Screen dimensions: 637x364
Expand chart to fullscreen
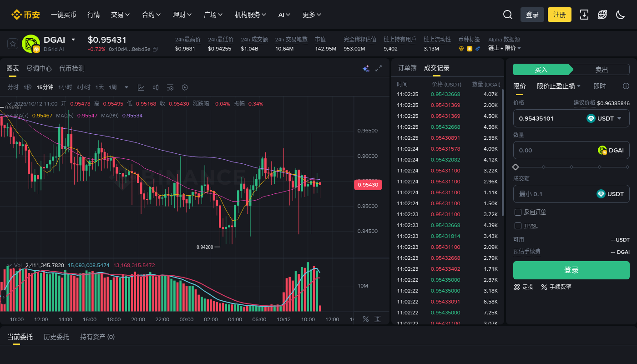click(379, 68)
